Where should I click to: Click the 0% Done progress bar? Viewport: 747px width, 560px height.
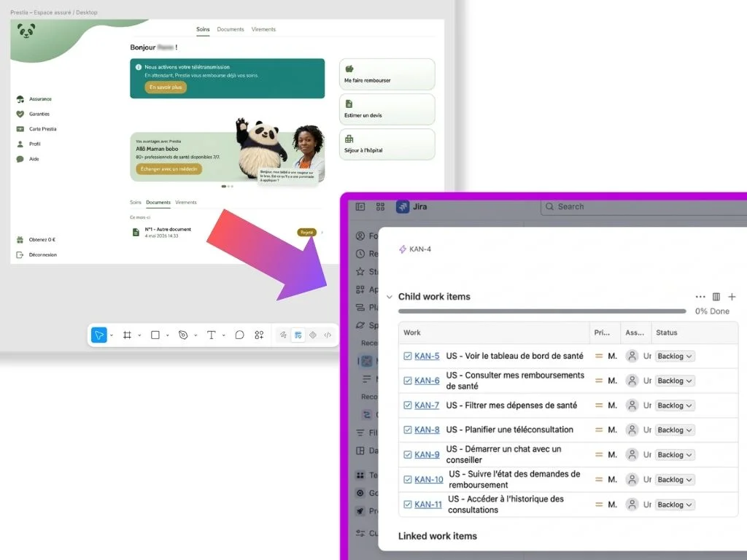(x=542, y=311)
